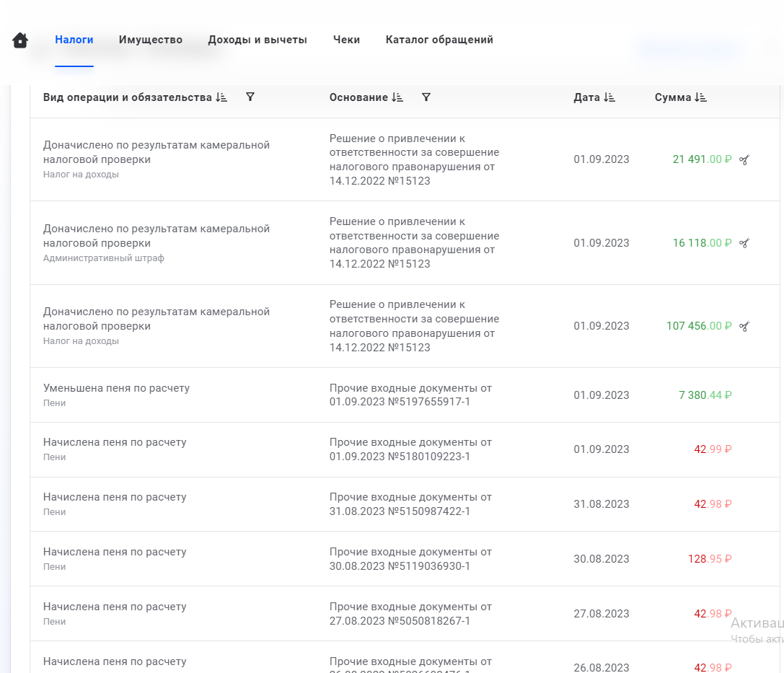Click scissors icon next to 16 118.00 ₽
Viewport: 784px width, 673px height.
point(744,243)
